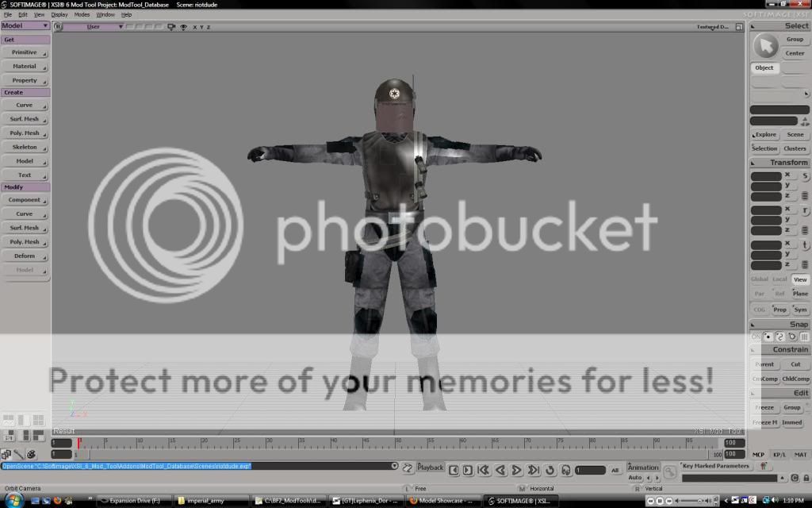Image resolution: width=812 pixels, height=508 pixels.
Task: Open the palette icon in lower-left toolbar
Action: (x=32, y=455)
